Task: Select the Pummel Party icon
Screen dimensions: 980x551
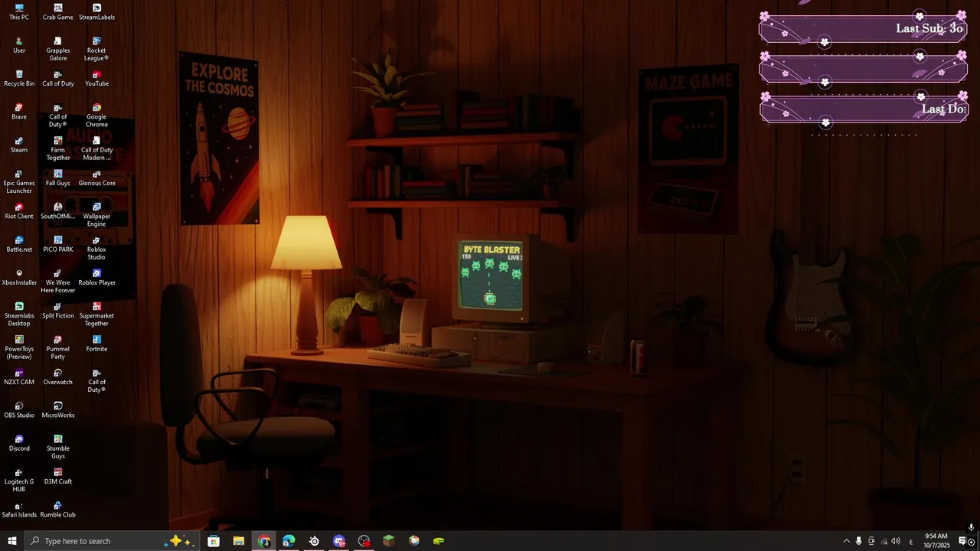Action: click(x=58, y=347)
